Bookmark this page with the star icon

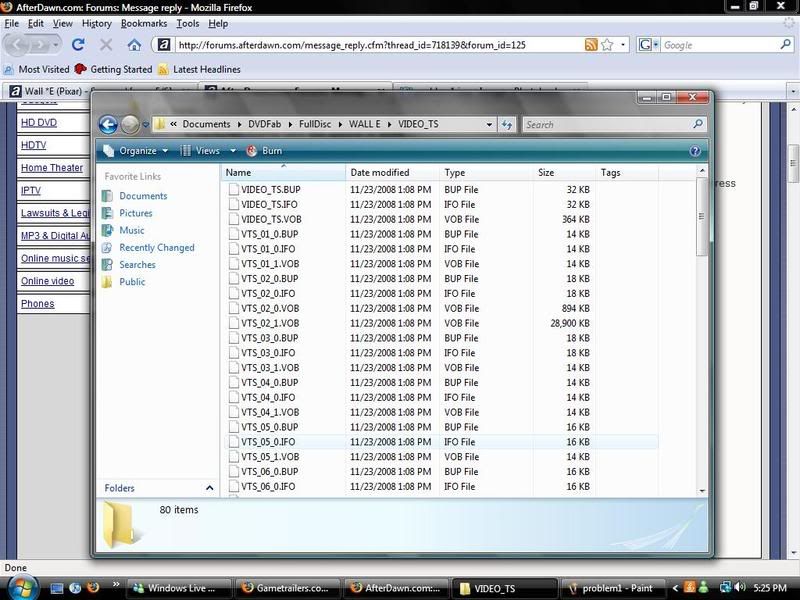pos(607,45)
